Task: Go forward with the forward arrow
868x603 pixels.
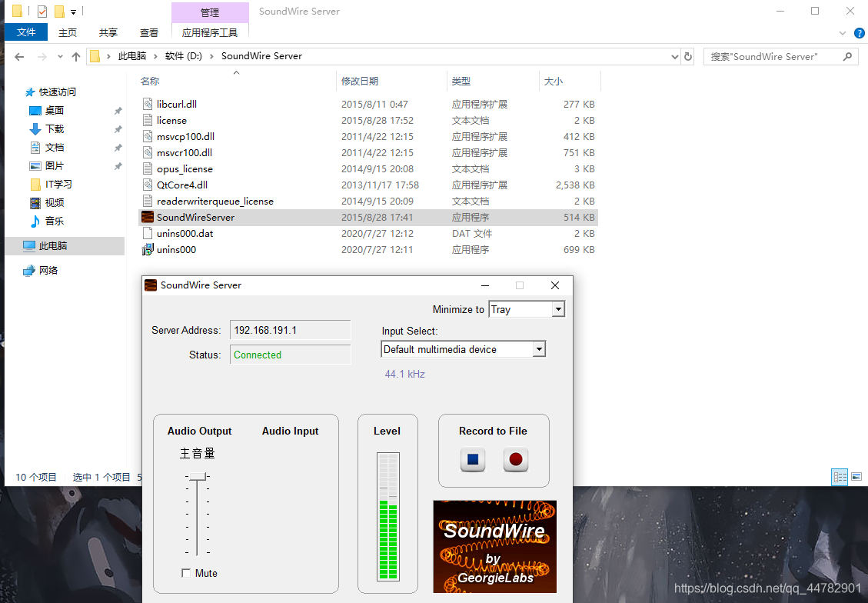Action: click(x=42, y=56)
